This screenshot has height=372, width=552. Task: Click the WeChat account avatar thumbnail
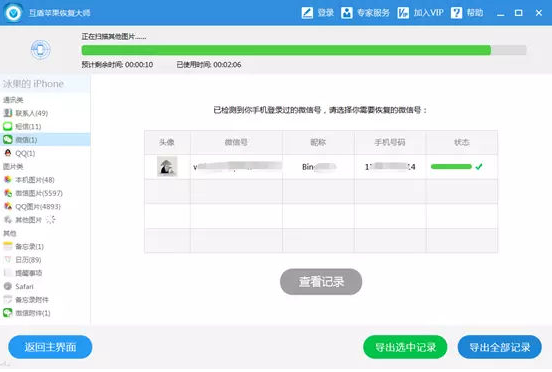point(167,166)
